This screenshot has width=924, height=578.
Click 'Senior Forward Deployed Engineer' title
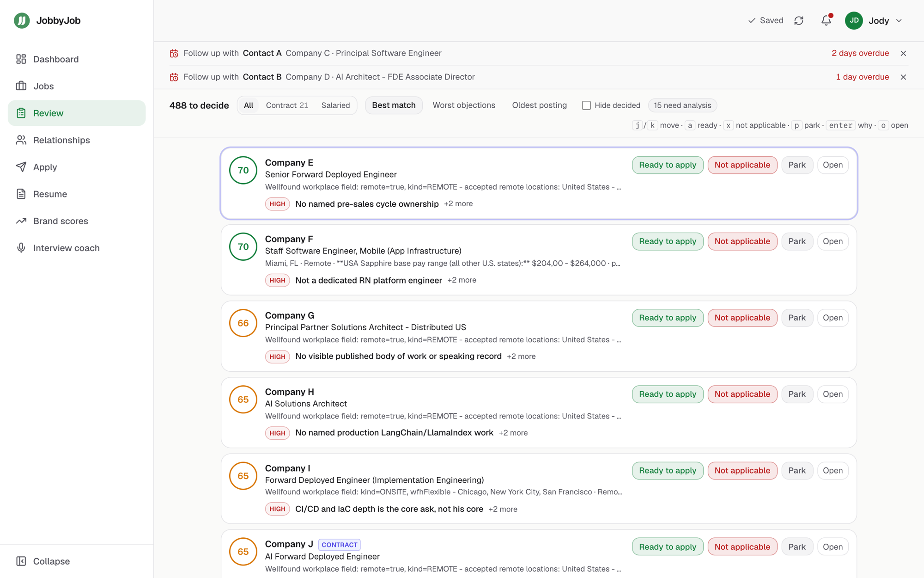[x=331, y=174]
